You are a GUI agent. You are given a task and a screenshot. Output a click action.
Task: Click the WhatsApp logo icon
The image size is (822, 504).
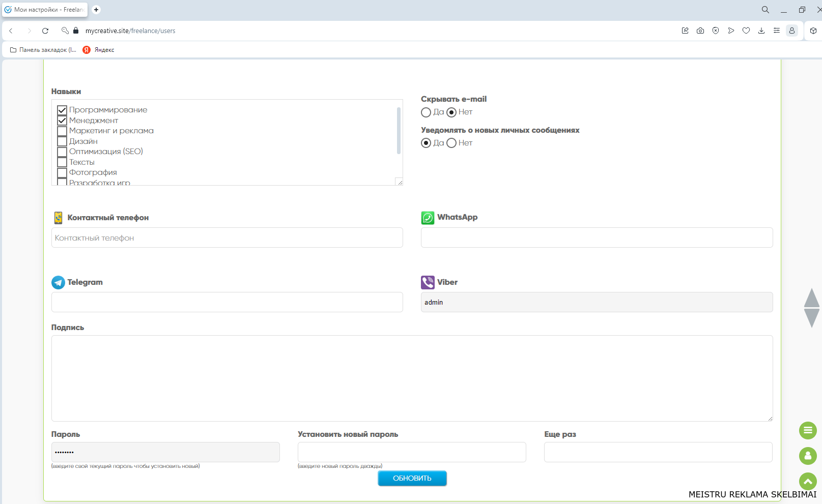[428, 218]
